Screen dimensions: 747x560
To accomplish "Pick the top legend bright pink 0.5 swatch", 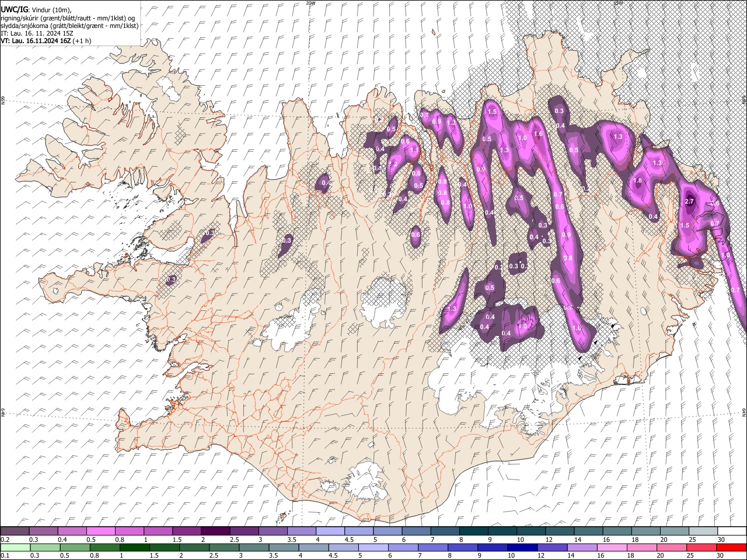I will [x=100, y=531].
